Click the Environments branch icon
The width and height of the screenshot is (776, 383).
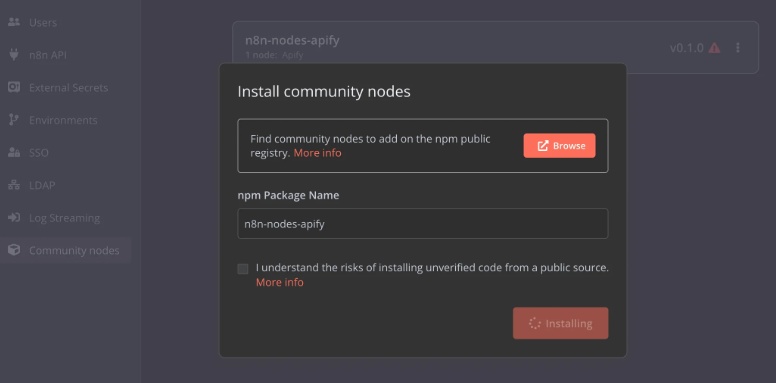(14, 120)
